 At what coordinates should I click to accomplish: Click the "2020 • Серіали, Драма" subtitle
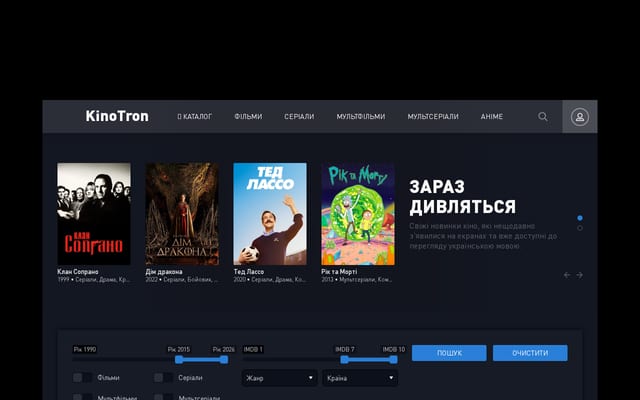click(x=269, y=280)
